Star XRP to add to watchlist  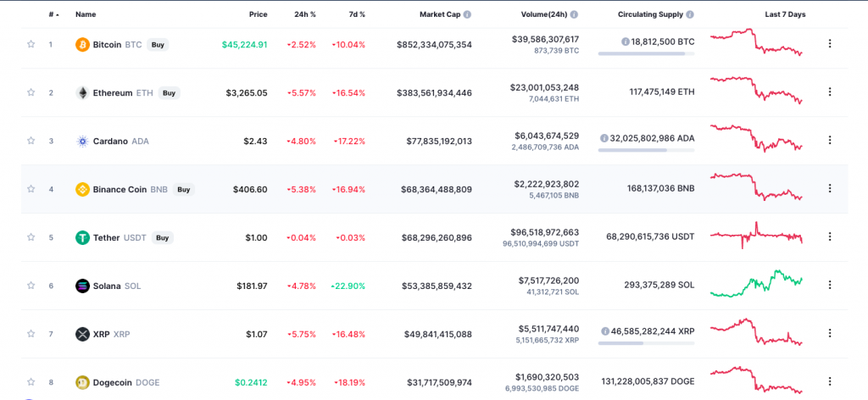coord(31,334)
